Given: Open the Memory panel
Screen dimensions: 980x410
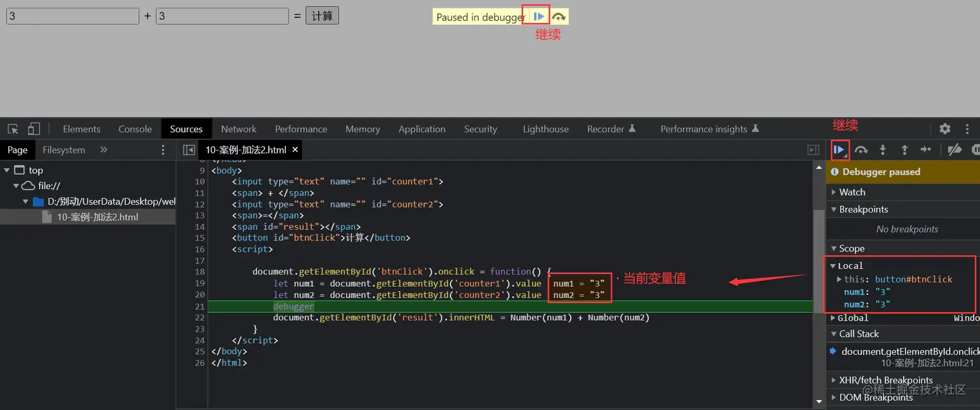Looking at the screenshot, I should click(362, 129).
